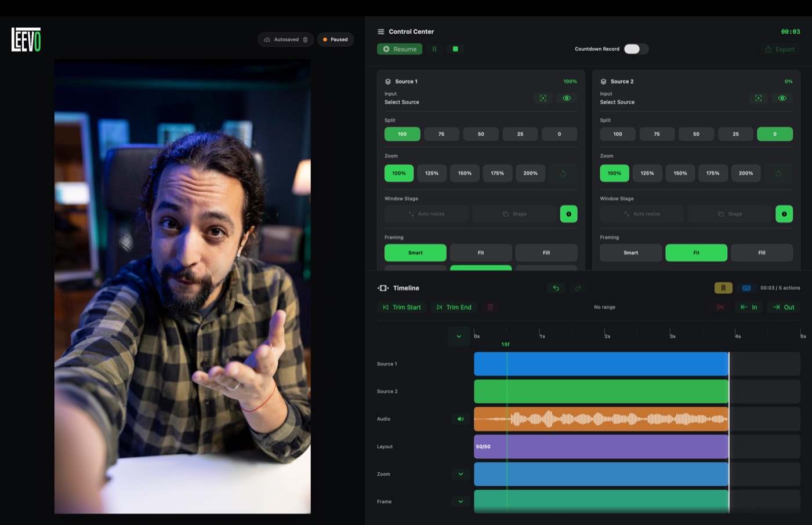Click the Source 2 layers icon
Viewport: 812px width, 525px height.
pyautogui.click(x=604, y=82)
